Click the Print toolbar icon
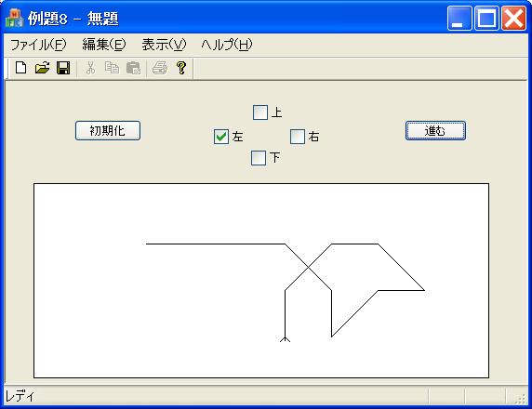Viewport: 532px width, 409px height. pos(159,68)
